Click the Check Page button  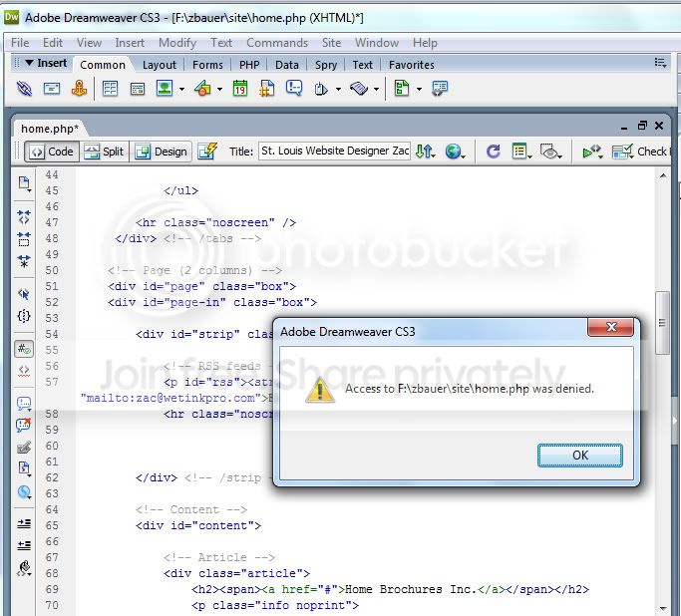tap(640, 152)
